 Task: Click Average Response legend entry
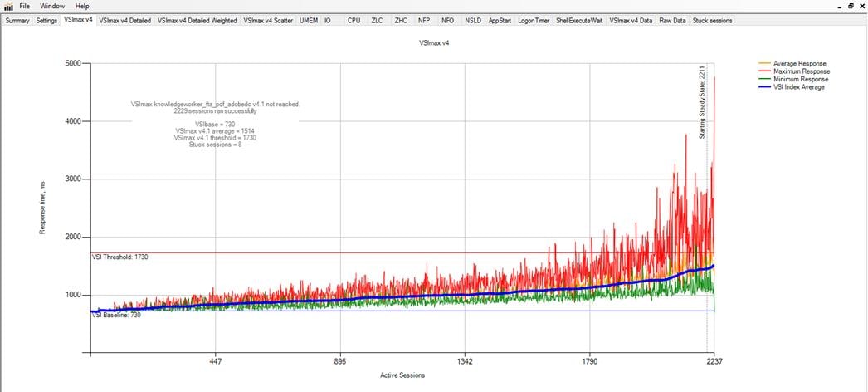coord(792,64)
